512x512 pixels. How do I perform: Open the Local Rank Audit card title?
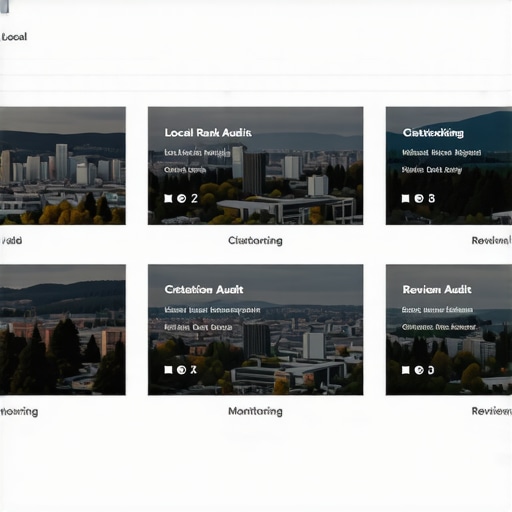208,133
